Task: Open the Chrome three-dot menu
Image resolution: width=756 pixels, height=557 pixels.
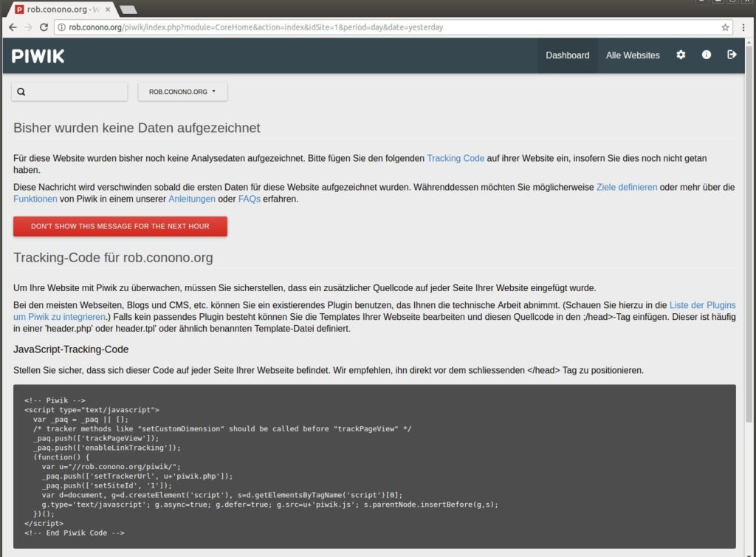Action: (743, 27)
